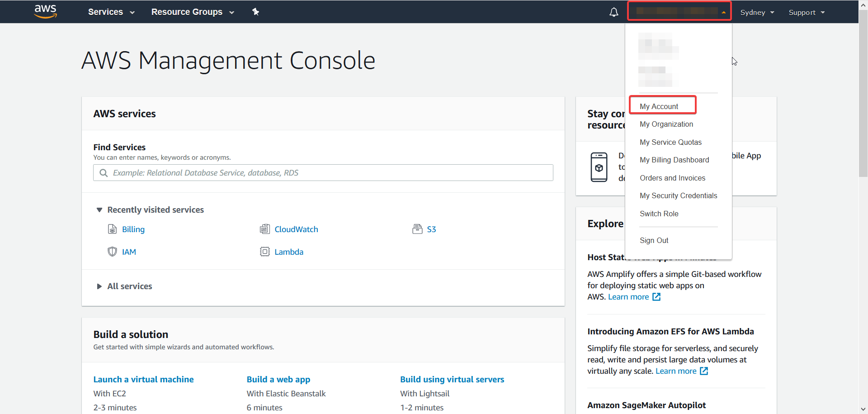The height and width of the screenshot is (414, 868).
Task: Open the Sydney region selector
Action: click(757, 13)
